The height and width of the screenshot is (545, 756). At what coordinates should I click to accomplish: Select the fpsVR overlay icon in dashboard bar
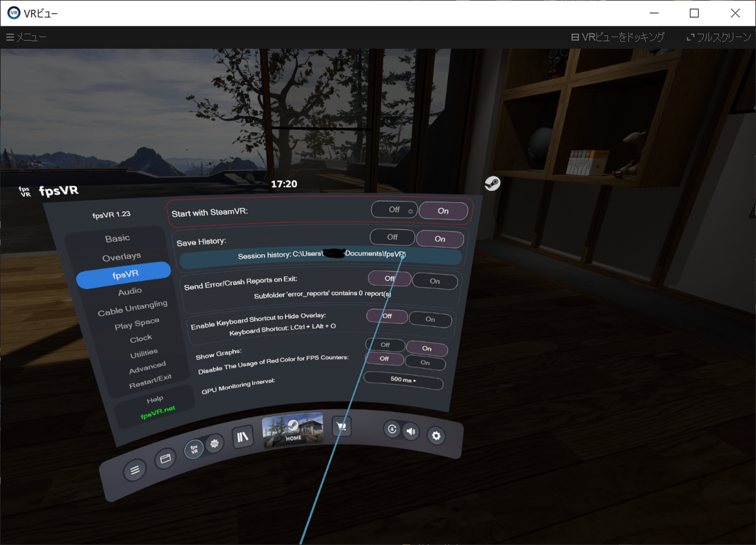(194, 449)
